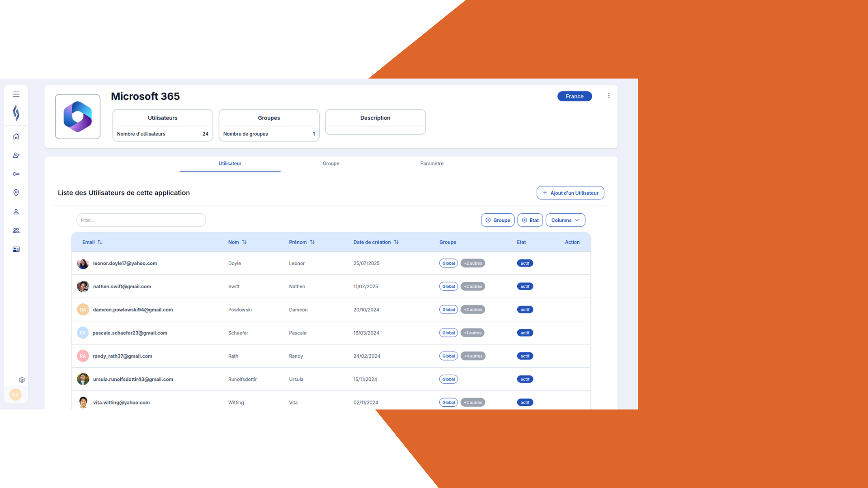Go to the home icon in the sidebar
The height and width of the screenshot is (488, 868).
(16, 136)
